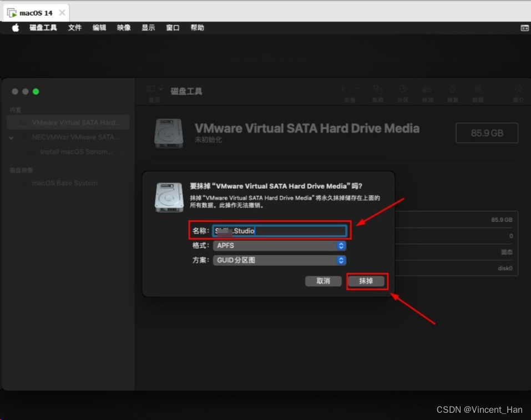Collapse the NECVMWar VMware SATA disk tree
Viewport: 531px width, 420px height.
[11, 138]
